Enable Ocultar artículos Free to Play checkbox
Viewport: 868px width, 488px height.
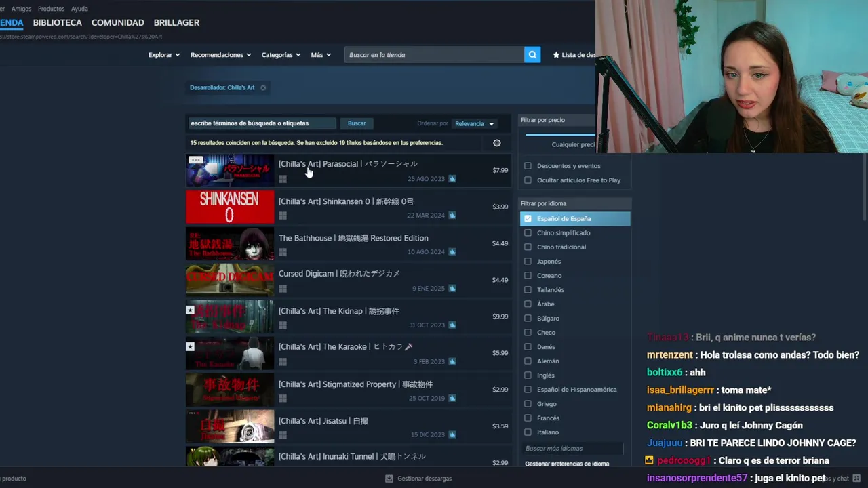tap(528, 180)
